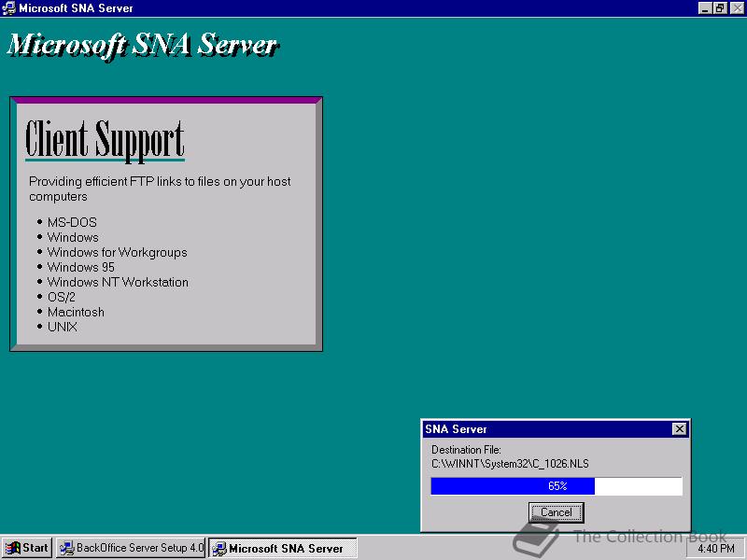
Task: Open the title bar system menu icon
Action: [x=8, y=8]
